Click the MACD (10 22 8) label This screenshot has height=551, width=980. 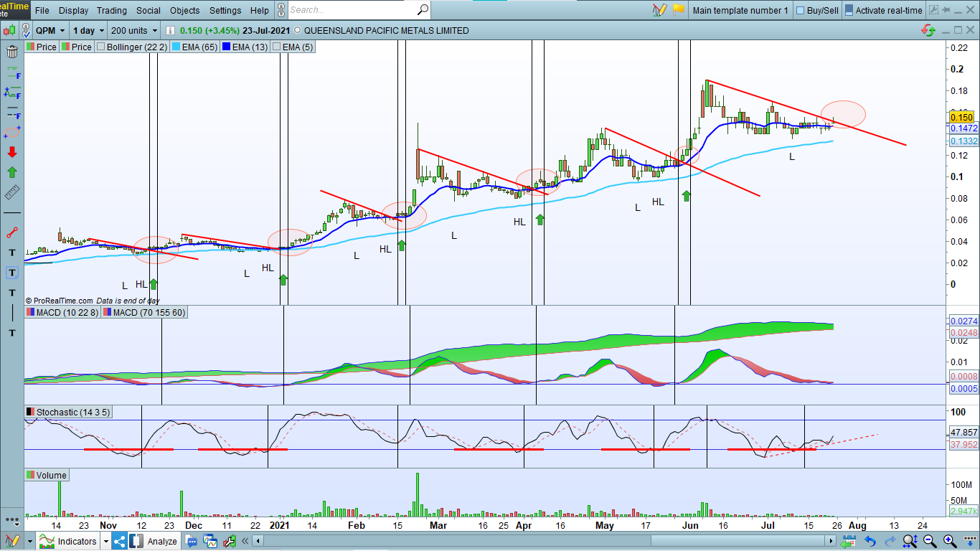pyautogui.click(x=63, y=312)
